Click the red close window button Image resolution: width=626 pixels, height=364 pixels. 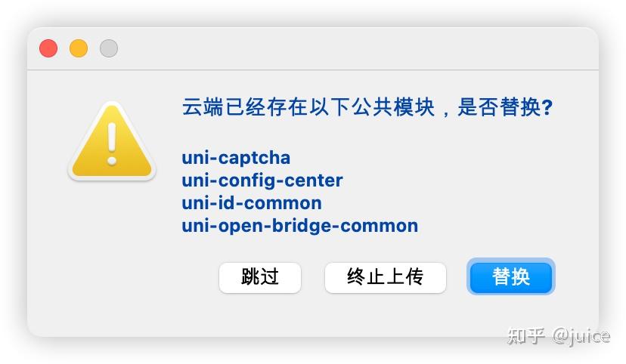pos(48,48)
